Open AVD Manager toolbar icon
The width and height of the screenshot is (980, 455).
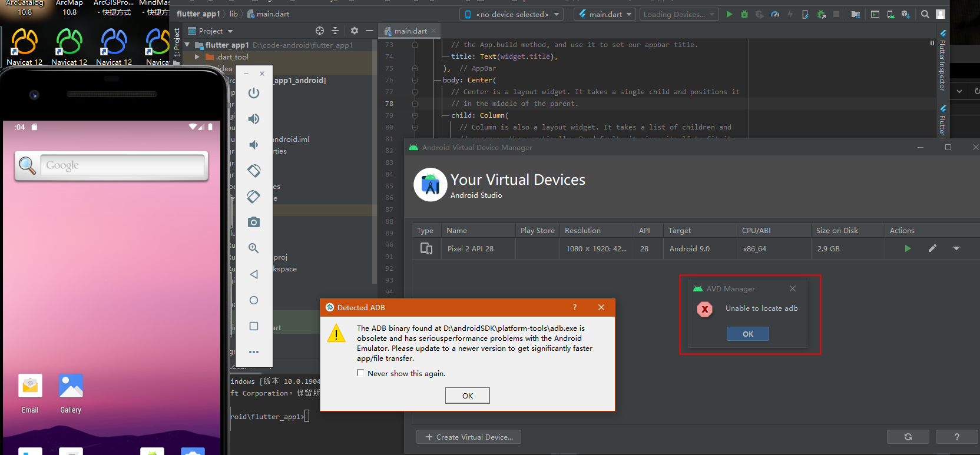pyautogui.click(x=890, y=14)
